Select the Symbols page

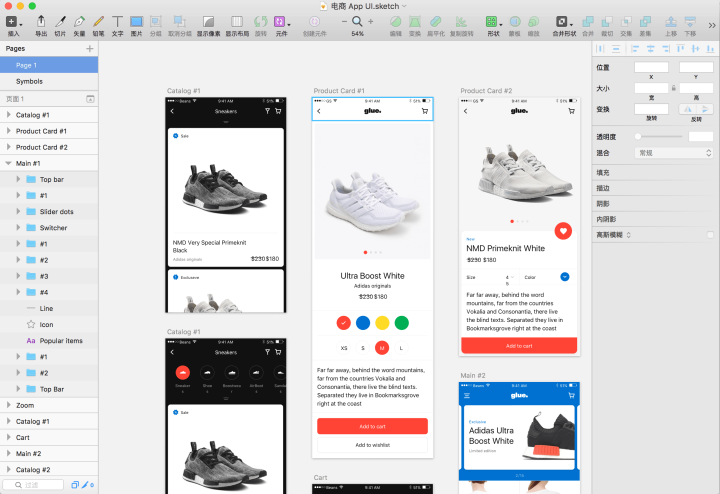49,81
